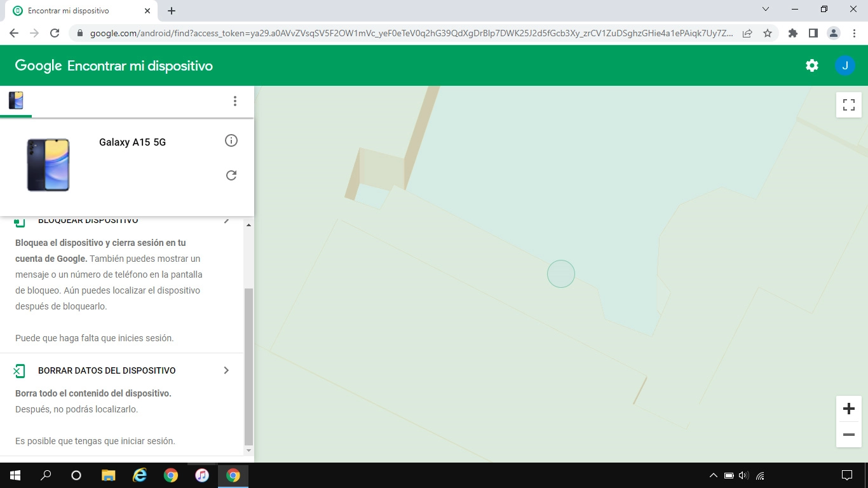Open the device panel overflow menu

pyautogui.click(x=235, y=100)
